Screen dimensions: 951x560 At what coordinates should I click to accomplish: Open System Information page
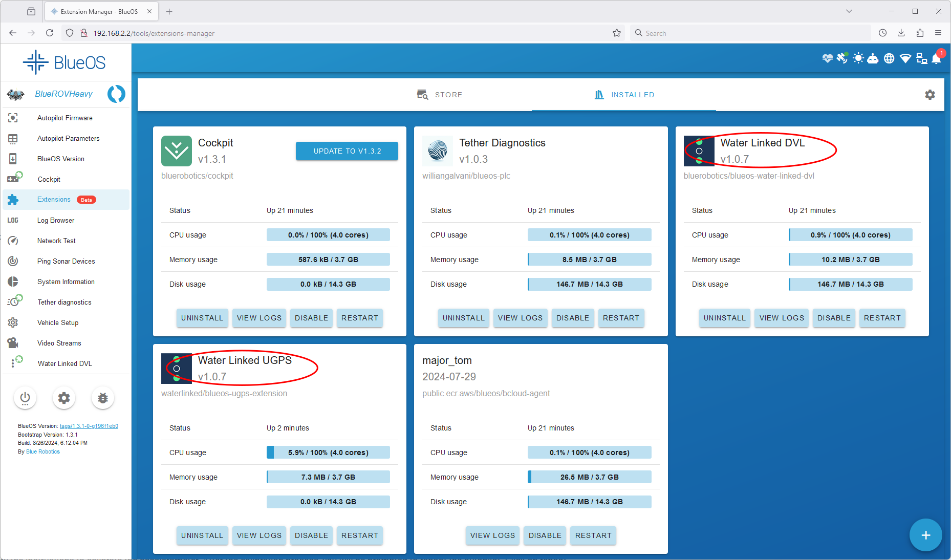tap(66, 282)
